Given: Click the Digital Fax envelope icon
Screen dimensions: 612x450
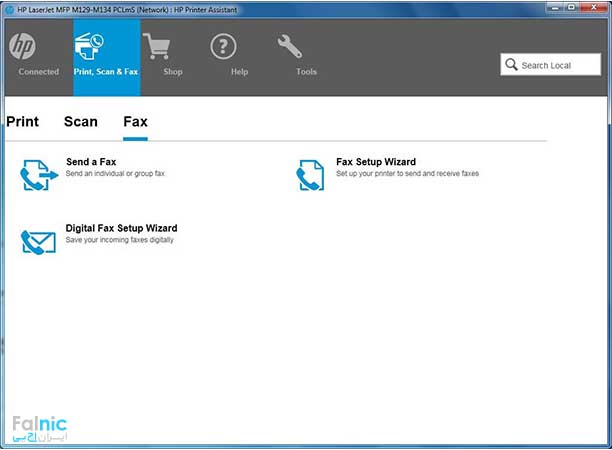Looking at the screenshot, I should [40, 241].
